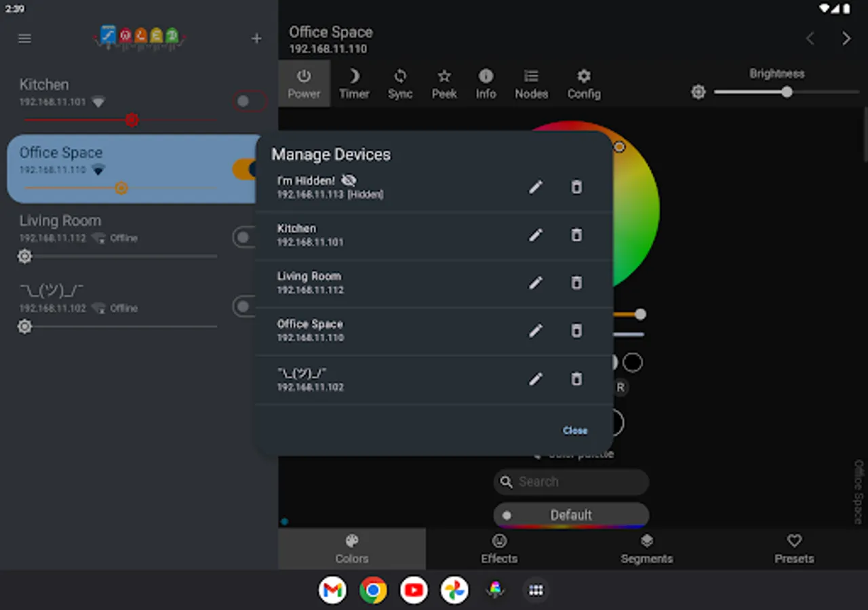Delete the I'm Hidden! device
Screen dimensions: 868x610
[x=576, y=187]
